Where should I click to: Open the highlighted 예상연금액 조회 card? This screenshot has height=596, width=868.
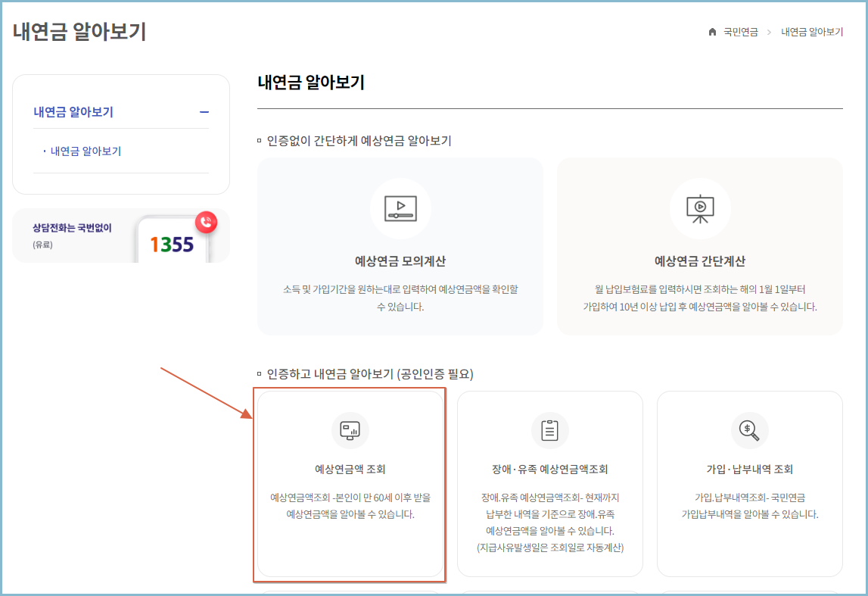[x=350, y=483]
